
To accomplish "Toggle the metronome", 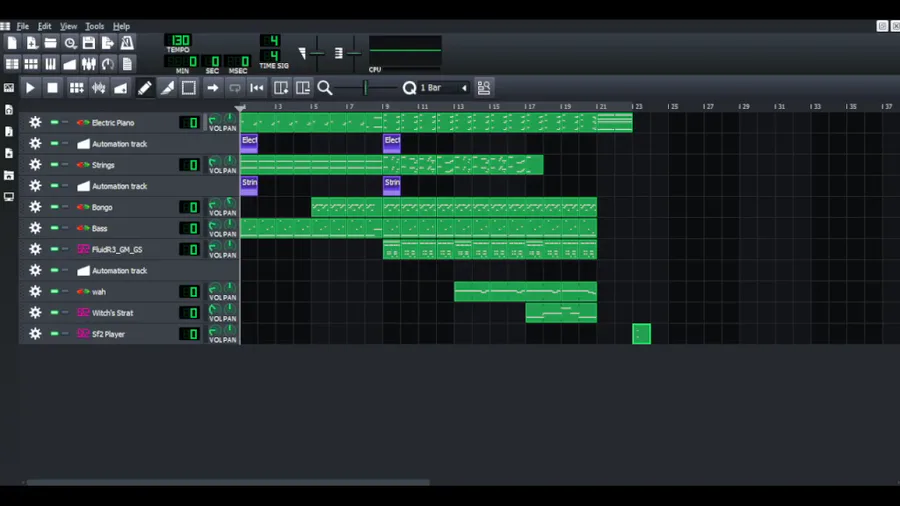I will [127, 43].
